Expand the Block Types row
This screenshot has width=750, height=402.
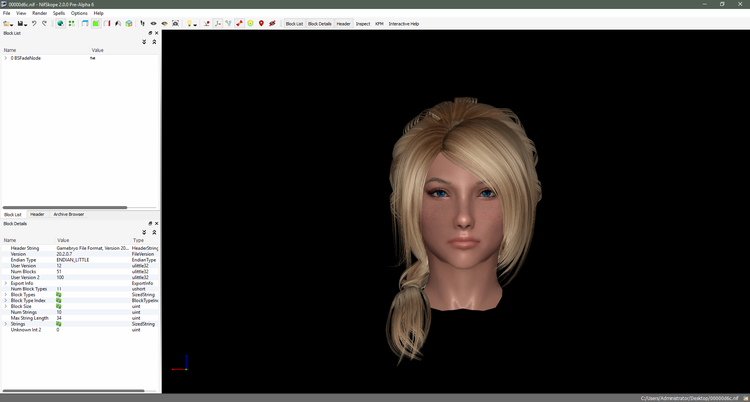coord(6,295)
